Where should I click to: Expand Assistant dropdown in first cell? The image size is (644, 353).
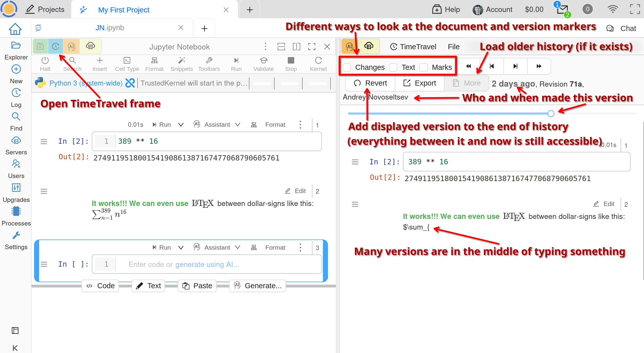[x=237, y=125]
